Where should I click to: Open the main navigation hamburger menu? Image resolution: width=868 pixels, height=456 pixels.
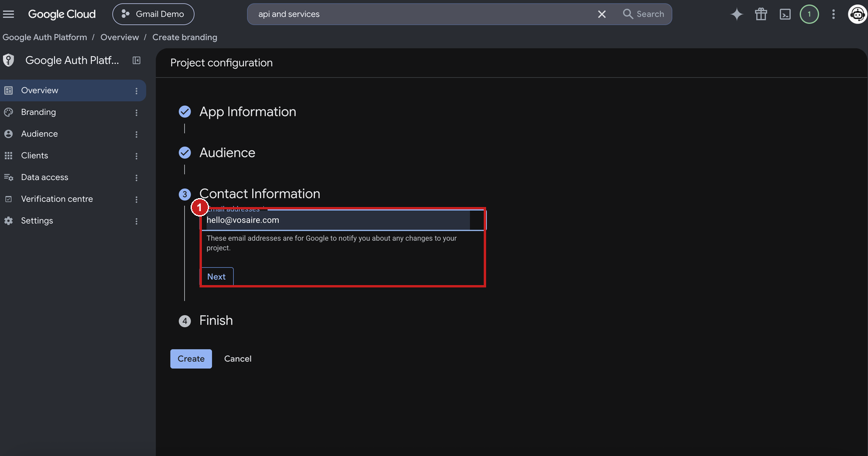(9, 14)
